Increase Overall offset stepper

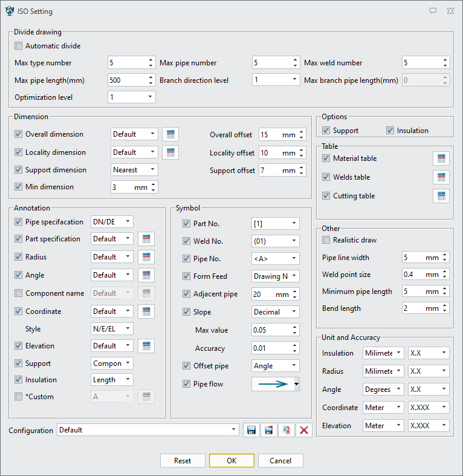[301, 132]
